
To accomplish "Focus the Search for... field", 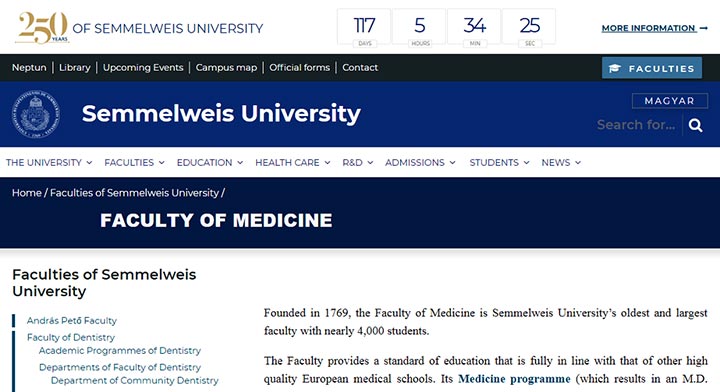I will pyautogui.click(x=636, y=125).
